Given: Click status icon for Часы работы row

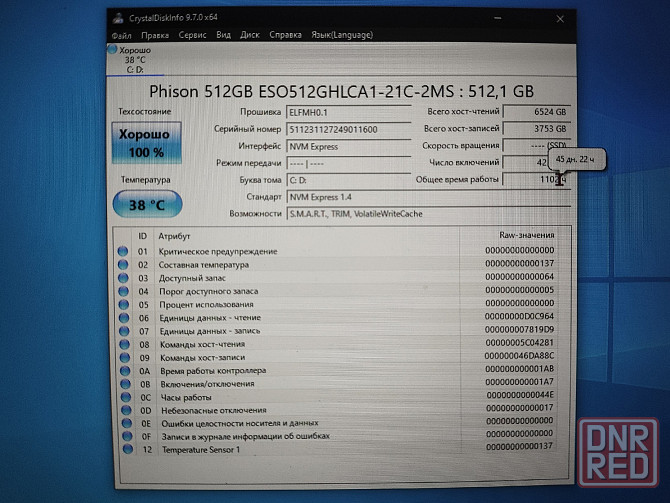Looking at the screenshot, I should pos(126,397).
